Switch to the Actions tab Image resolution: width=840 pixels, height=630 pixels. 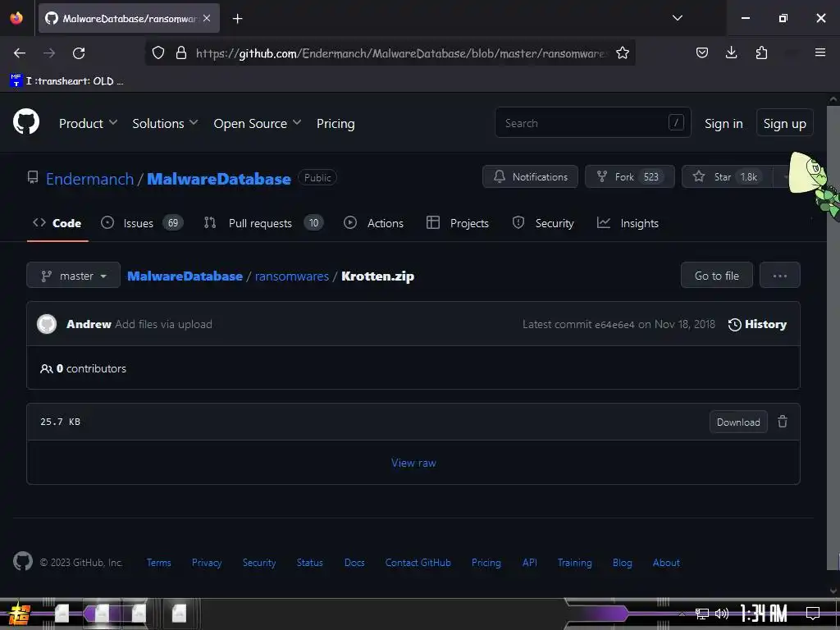click(x=373, y=223)
